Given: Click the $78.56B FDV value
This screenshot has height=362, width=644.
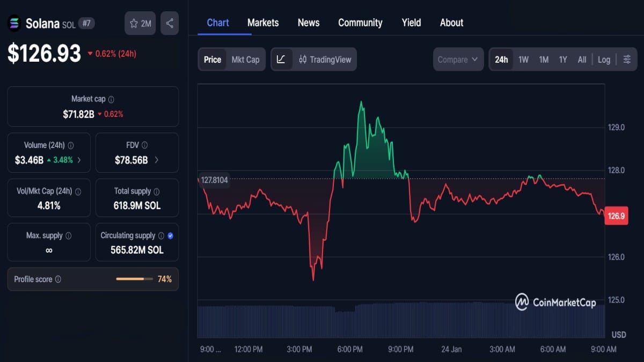Looking at the screenshot, I should coord(131,160).
